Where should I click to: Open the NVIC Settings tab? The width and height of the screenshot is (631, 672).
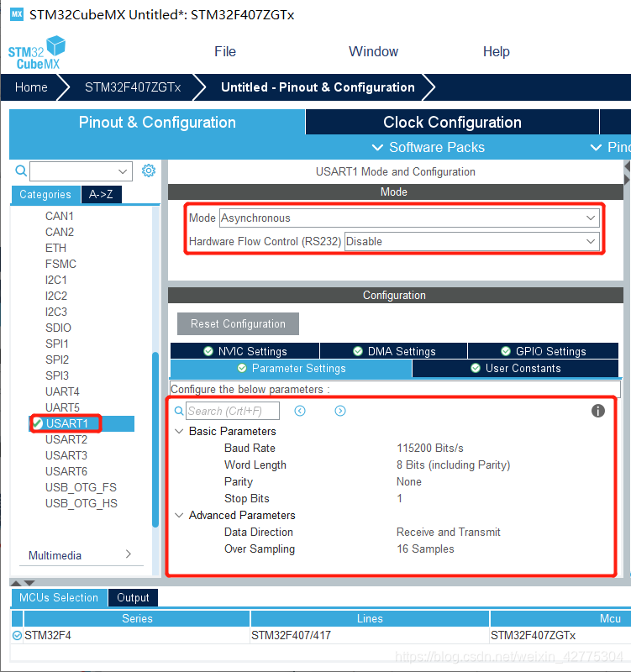[245, 351]
